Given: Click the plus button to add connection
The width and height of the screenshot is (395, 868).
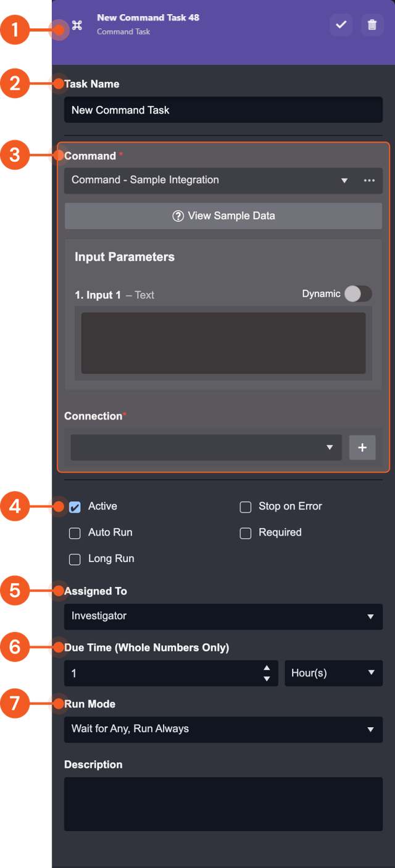Looking at the screenshot, I should tap(362, 448).
